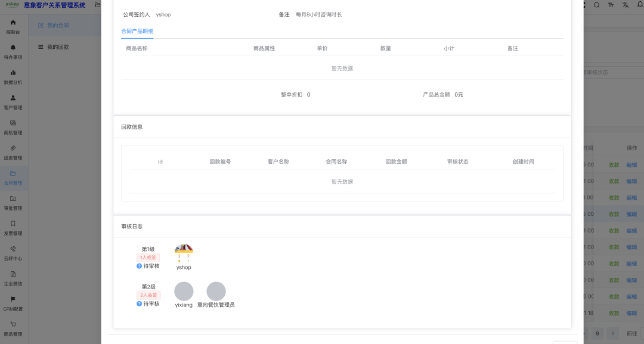The image size is (644, 344).
Task: Click an 编辑 link to edit a contract
Action: tap(631, 165)
